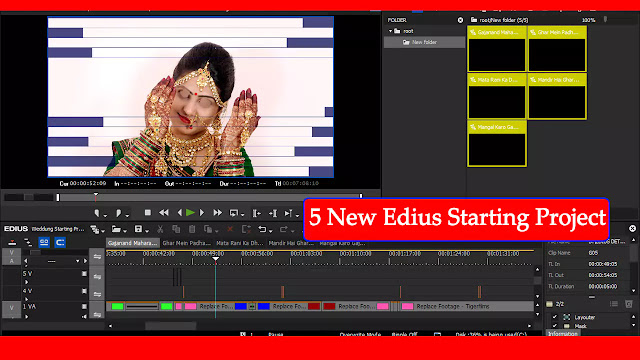Click the Fast Forward button
The height and width of the screenshot is (360, 640).
coord(218,213)
